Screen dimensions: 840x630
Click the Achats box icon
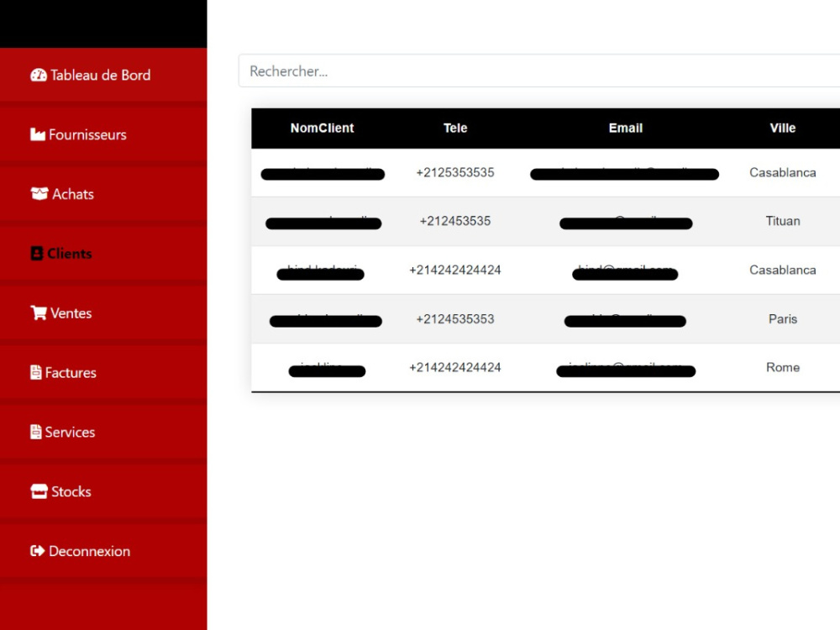coord(39,194)
